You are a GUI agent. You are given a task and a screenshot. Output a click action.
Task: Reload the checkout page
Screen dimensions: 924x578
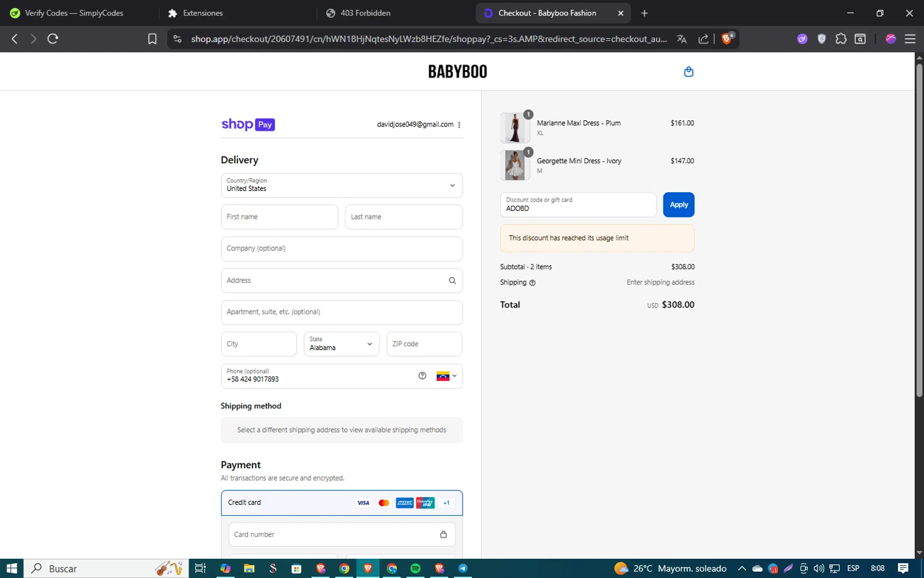pos(53,39)
